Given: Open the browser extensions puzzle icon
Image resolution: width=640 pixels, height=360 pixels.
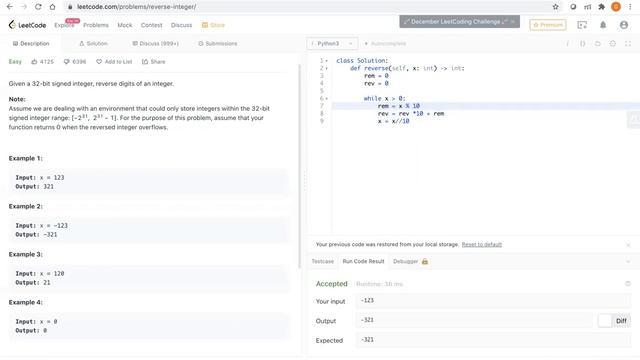Looking at the screenshot, I should point(601,7).
